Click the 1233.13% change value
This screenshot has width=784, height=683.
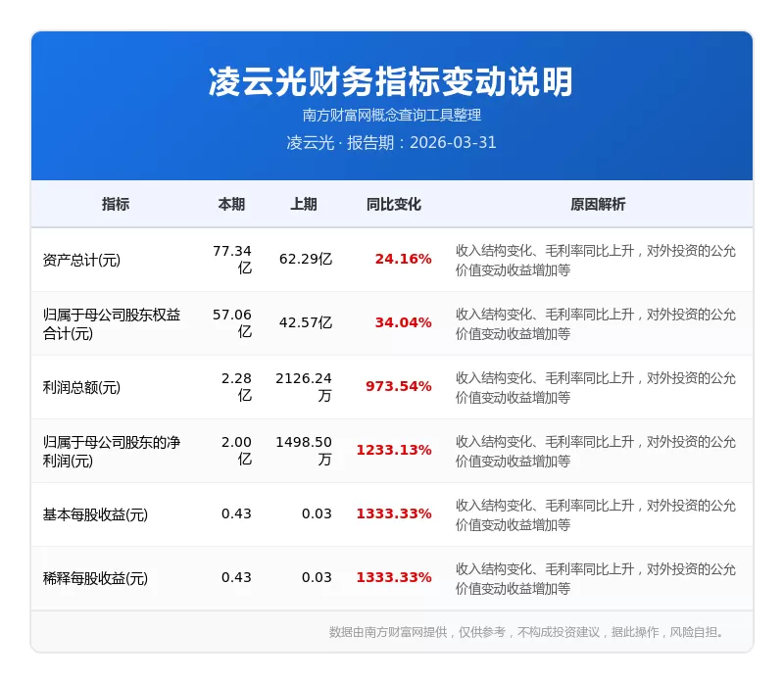pyautogui.click(x=394, y=450)
